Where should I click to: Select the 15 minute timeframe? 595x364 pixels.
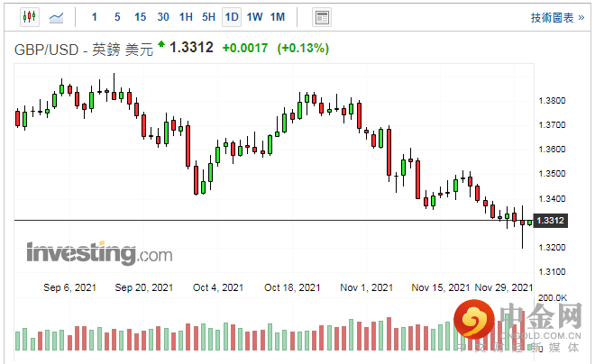(140, 17)
